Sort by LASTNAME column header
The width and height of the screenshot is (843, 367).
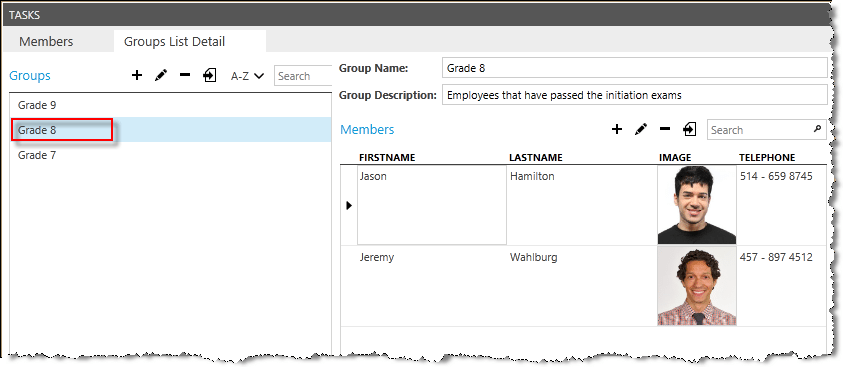(x=535, y=157)
